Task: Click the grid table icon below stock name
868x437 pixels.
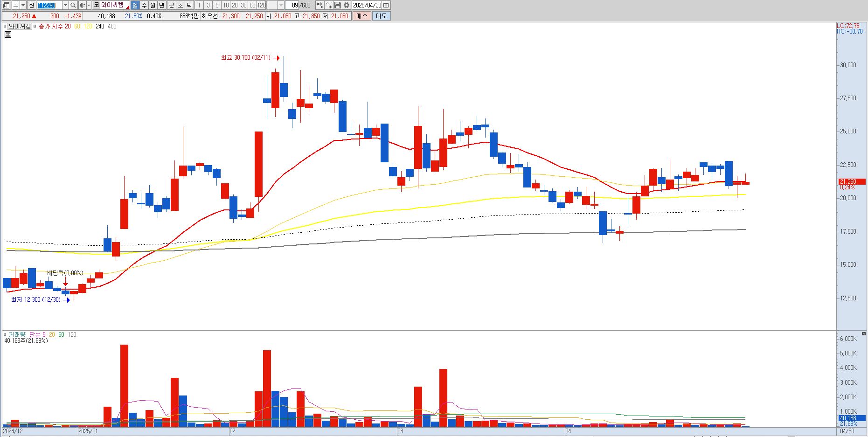Action: click(8, 35)
